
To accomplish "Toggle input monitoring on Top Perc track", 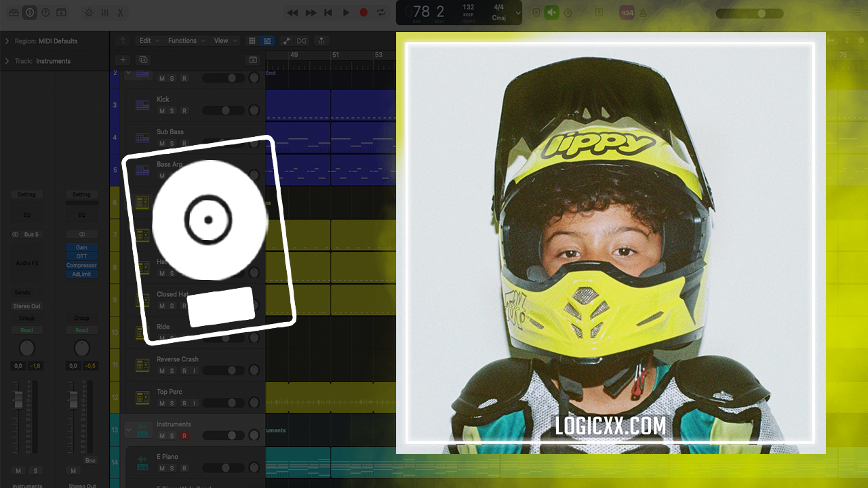I will 195,403.
